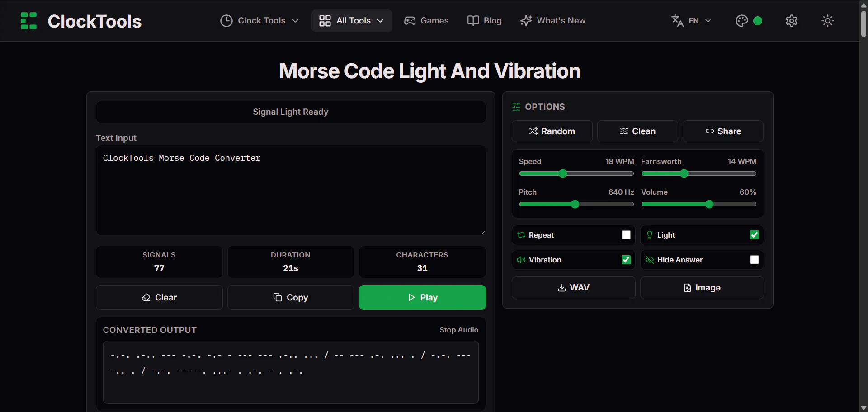The height and width of the screenshot is (412, 868).
Task: Click the eraser icon on Clear
Action: coord(146,297)
